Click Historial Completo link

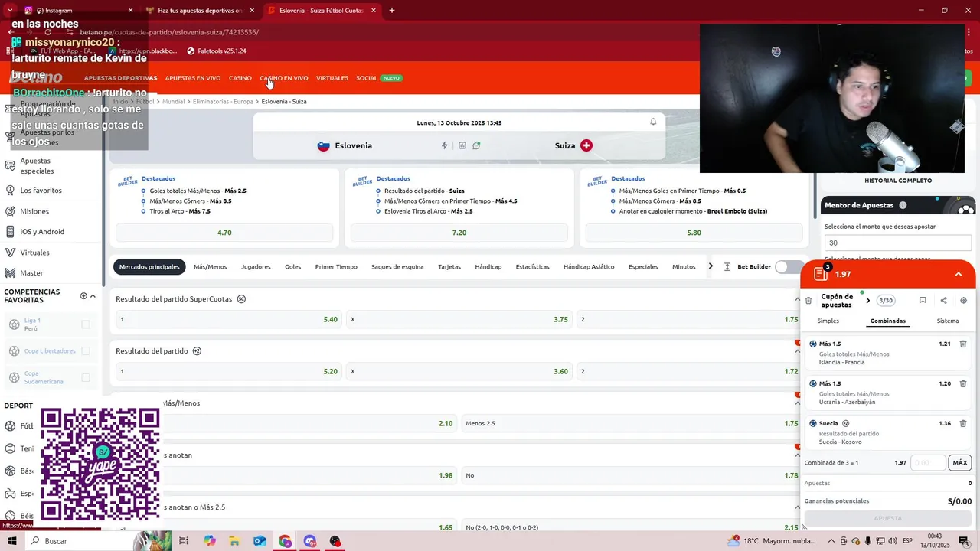point(898,181)
